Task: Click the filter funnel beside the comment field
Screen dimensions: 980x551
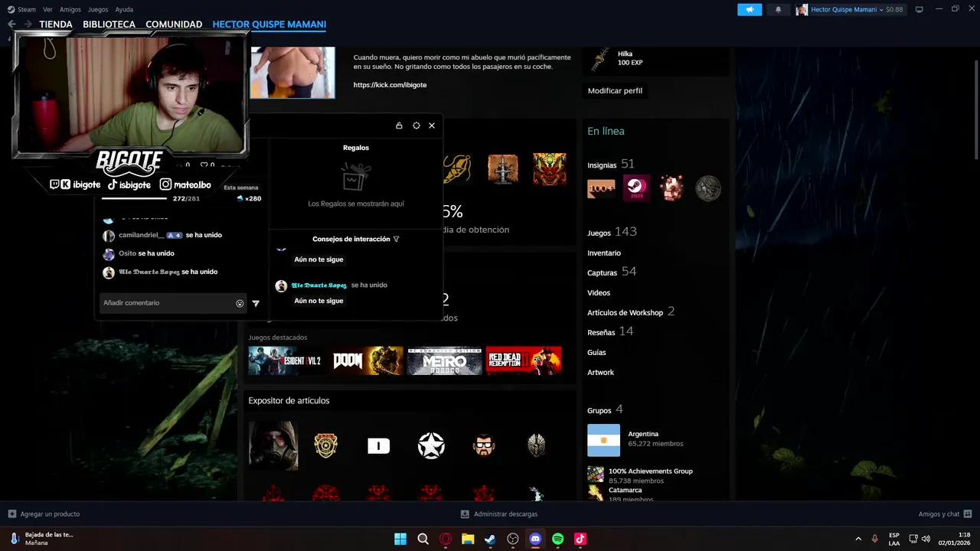Action: [256, 303]
